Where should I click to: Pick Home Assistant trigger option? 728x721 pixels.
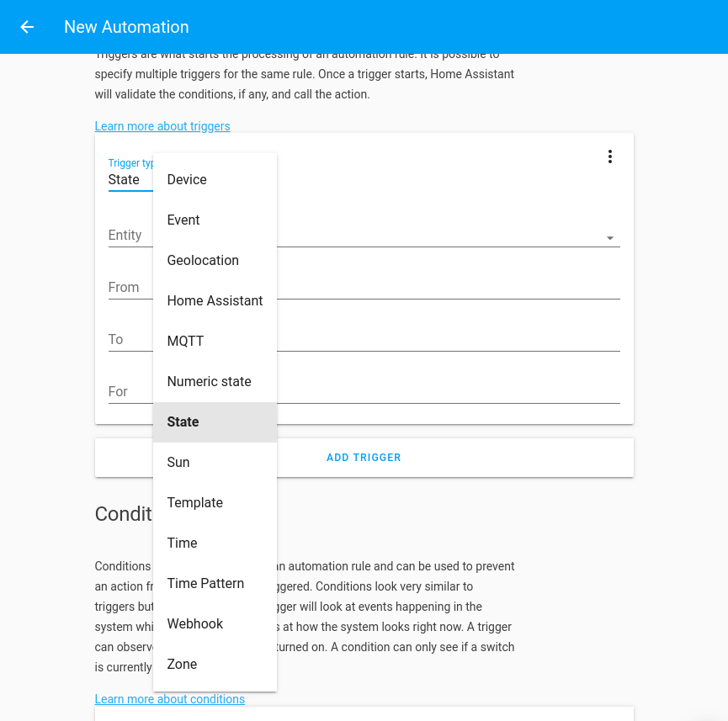pos(215,300)
